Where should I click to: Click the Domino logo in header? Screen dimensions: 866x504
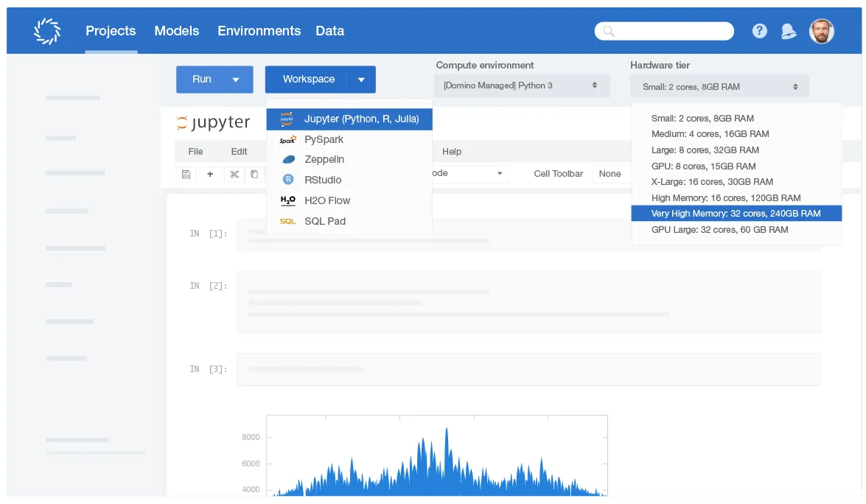(47, 31)
